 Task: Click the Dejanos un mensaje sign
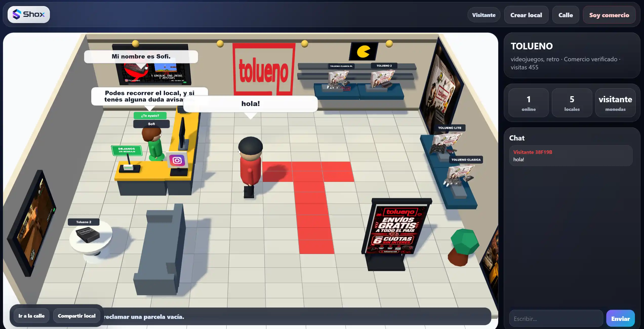click(x=127, y=150)
